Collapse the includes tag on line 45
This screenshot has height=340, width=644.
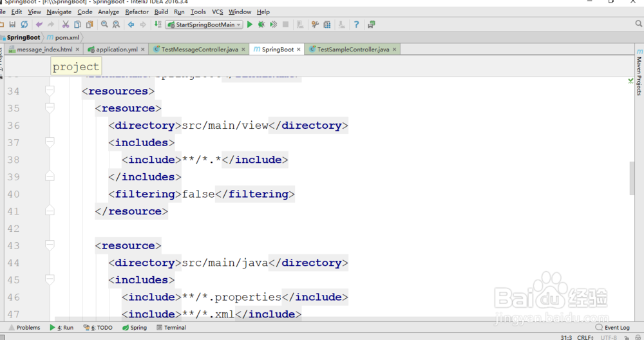(50, 279)
